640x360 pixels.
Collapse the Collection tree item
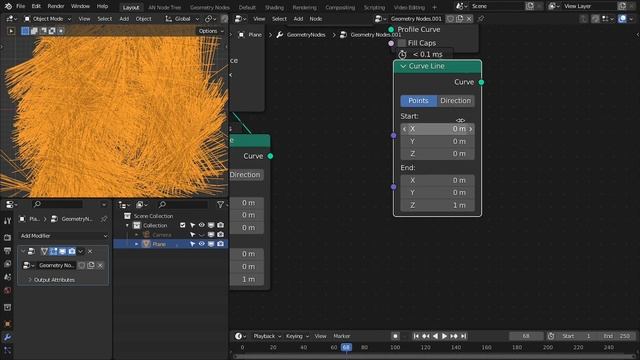click(x=127, y=225)
